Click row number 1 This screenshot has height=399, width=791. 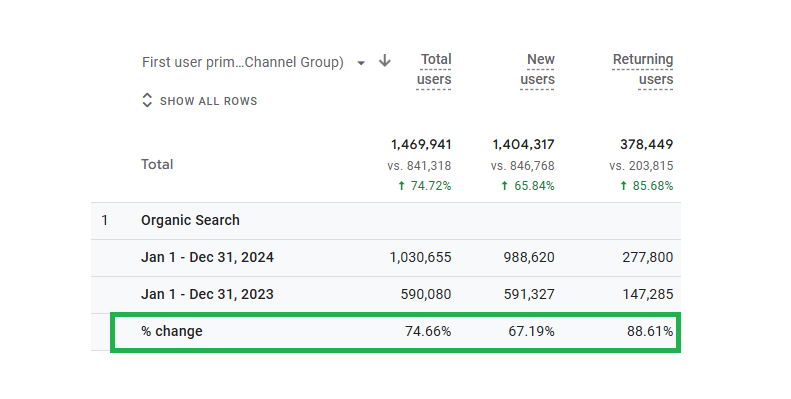[x=104, y=220]
